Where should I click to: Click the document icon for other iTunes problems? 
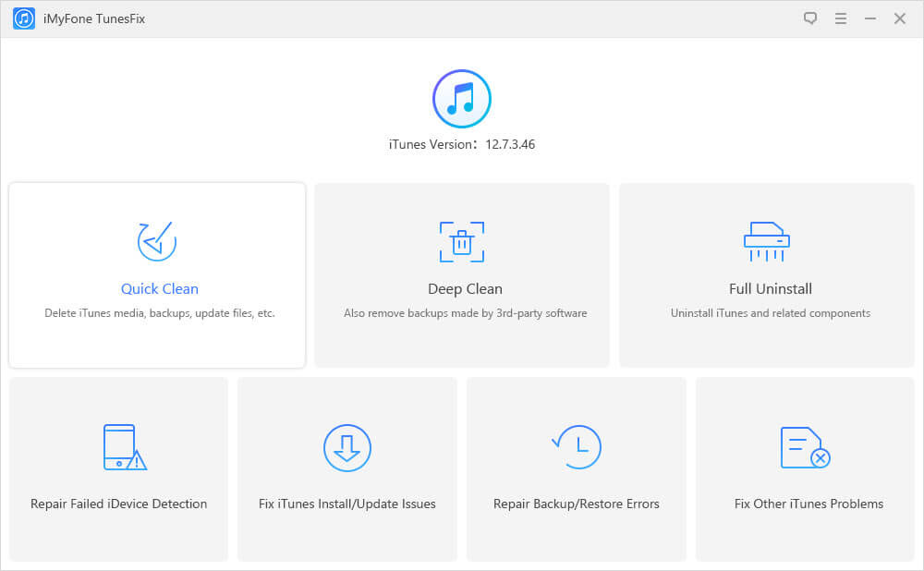[x=804, y=448]
